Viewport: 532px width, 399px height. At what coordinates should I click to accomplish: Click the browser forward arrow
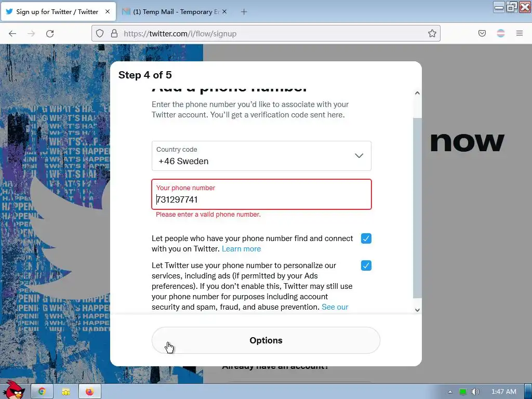coord(31,34)
